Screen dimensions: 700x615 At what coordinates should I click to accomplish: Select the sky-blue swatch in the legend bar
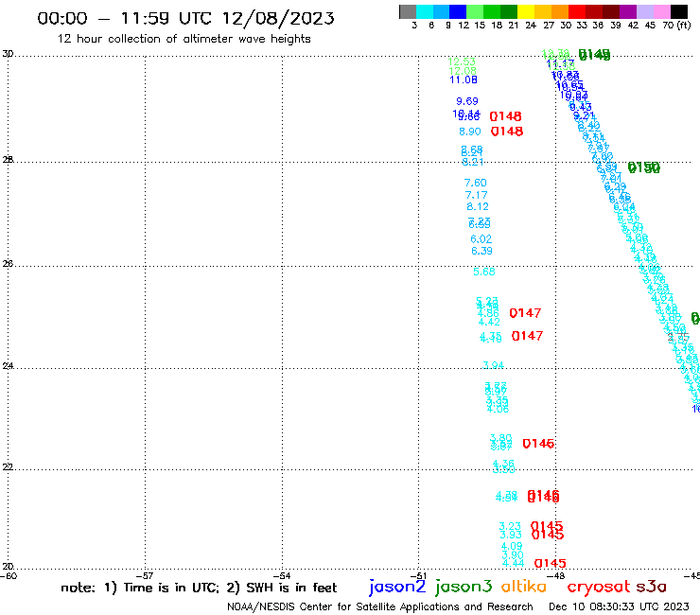442,11
